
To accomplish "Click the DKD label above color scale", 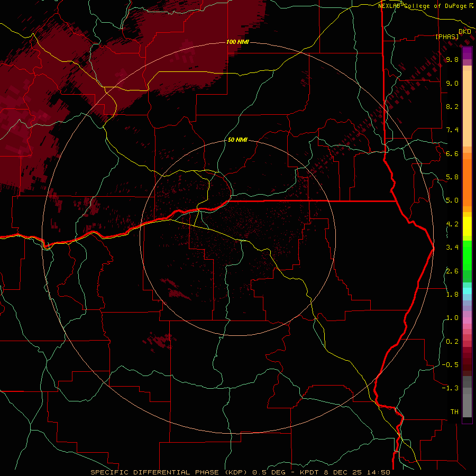I will point(464,31).
